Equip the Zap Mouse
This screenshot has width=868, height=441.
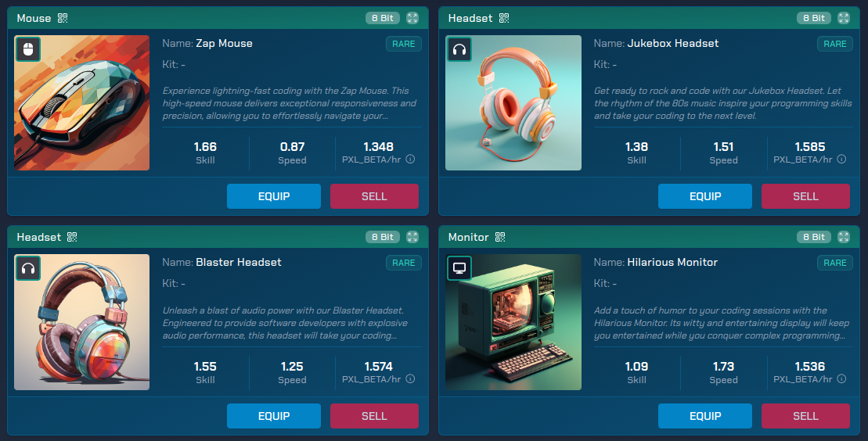tap(274, 196)
